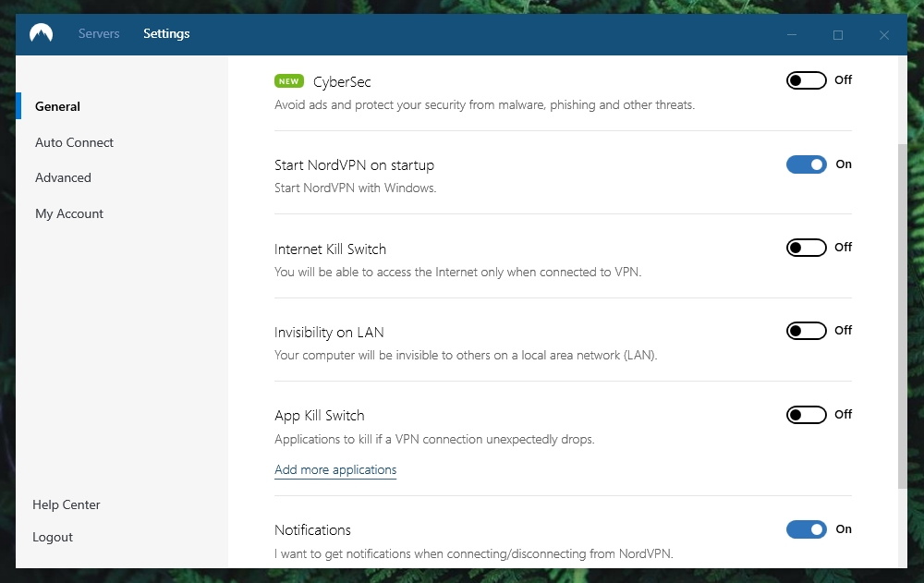Maximize the NordVPN window
The width and height of the screenshot is (924, 583).
tap(837, 35)
